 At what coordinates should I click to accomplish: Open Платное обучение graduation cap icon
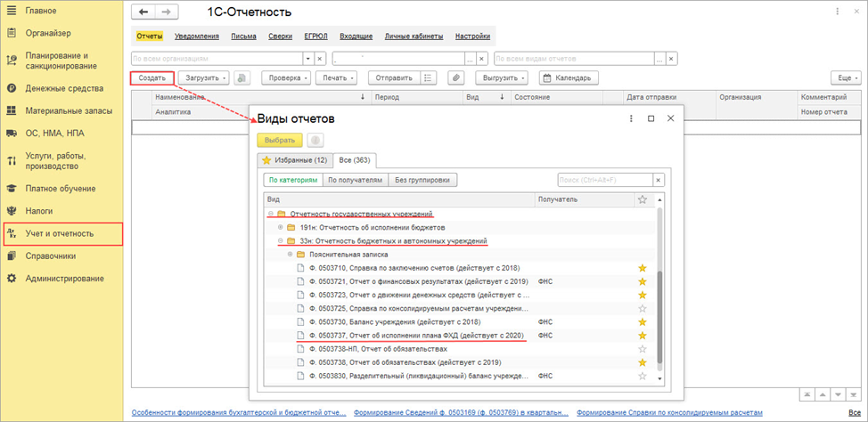click(x=11, y=189)
